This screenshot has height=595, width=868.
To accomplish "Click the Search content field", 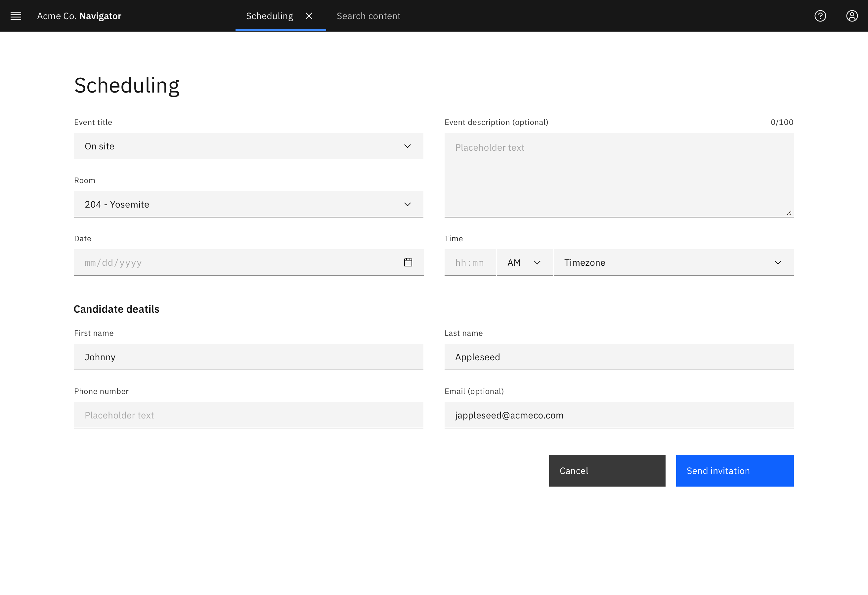I will (x=368, y=16).
